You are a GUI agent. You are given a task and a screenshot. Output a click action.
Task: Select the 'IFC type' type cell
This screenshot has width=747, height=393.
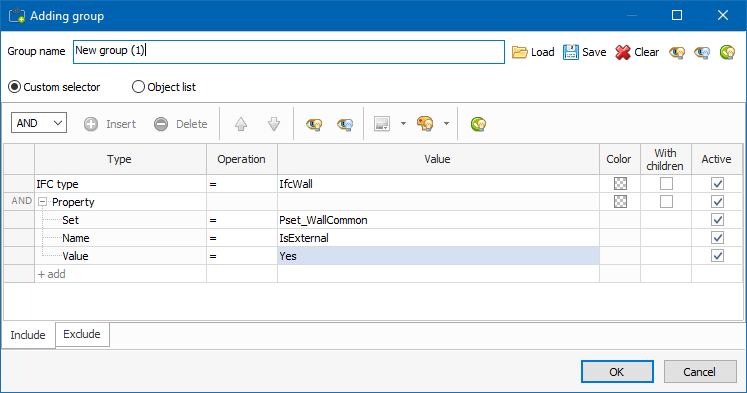pos(121,183)
